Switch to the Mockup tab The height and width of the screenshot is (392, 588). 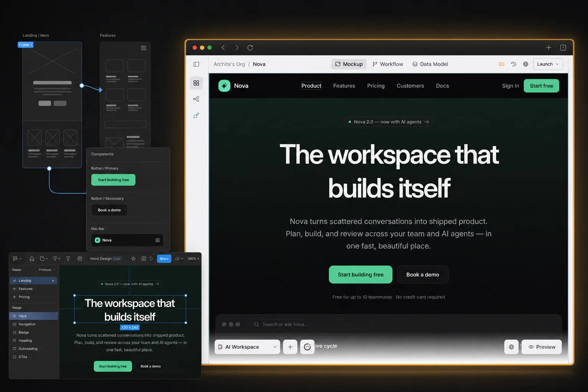349,64
